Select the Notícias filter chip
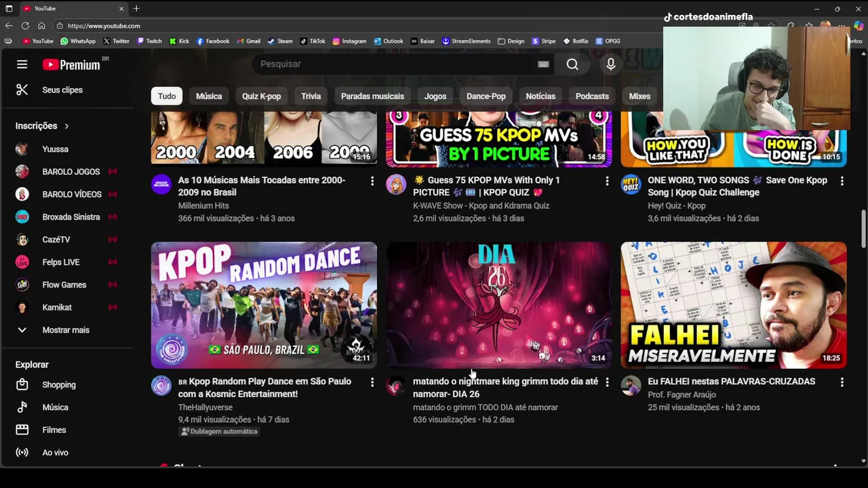 tap(540, 96)
